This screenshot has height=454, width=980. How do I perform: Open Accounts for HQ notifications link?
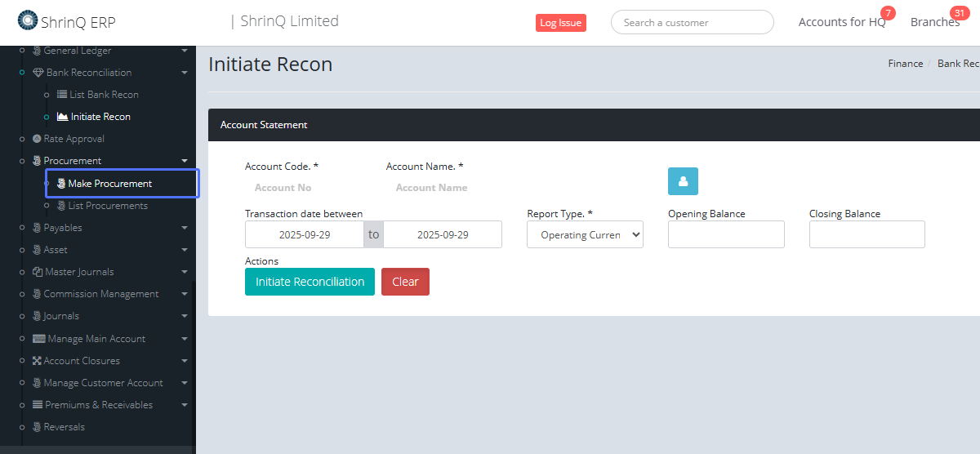click(x=841, y=22)
